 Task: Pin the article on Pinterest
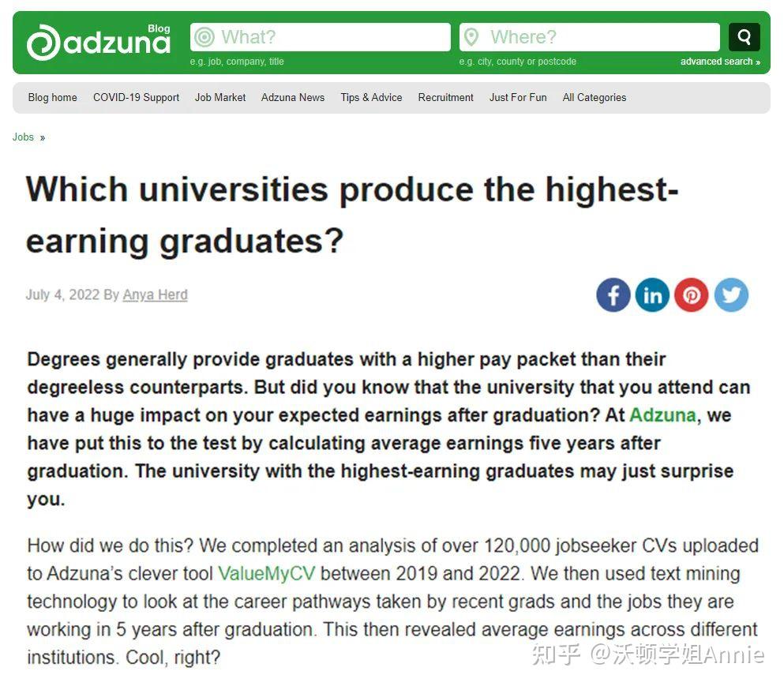(x=692, y=295)
